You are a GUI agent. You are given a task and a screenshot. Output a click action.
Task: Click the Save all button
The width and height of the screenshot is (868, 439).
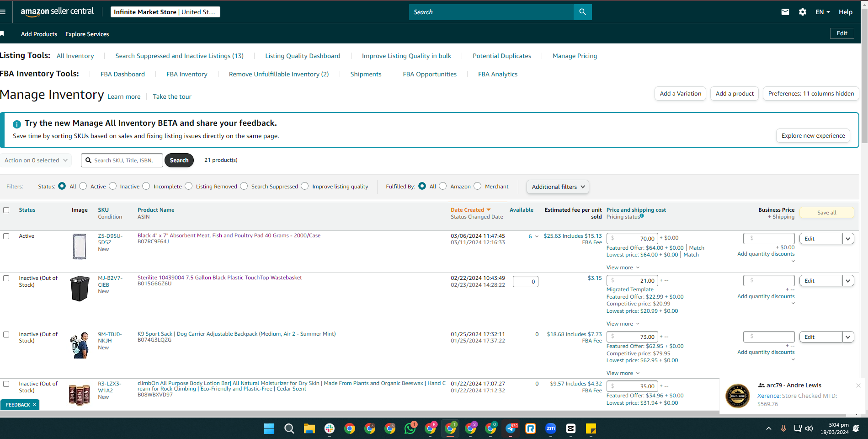click(x=827, y=213)
